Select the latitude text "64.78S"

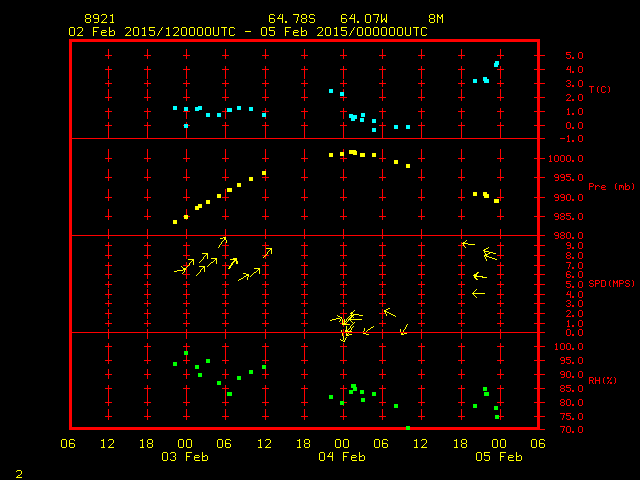291,19
